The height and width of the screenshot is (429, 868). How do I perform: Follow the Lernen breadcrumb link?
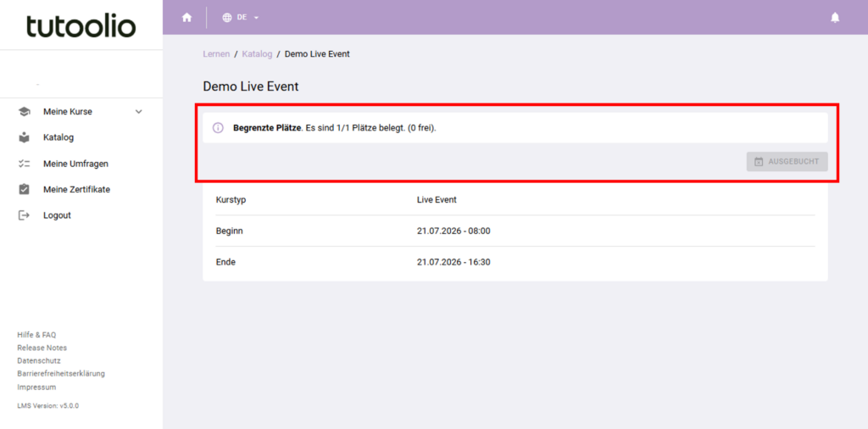click(216, 53)
